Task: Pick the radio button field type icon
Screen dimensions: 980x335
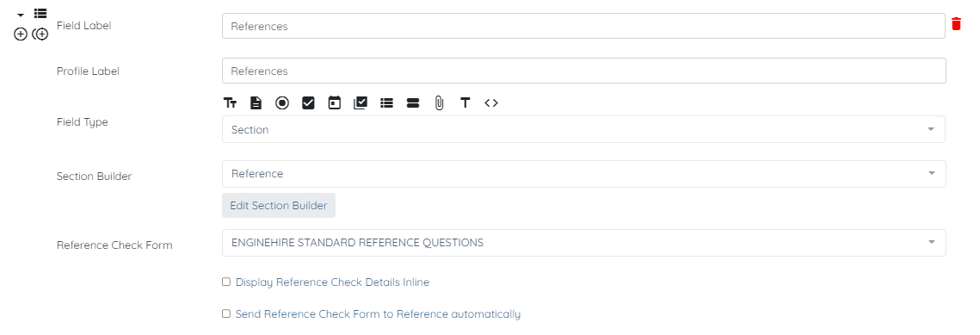Action: [x=282, y=103]
